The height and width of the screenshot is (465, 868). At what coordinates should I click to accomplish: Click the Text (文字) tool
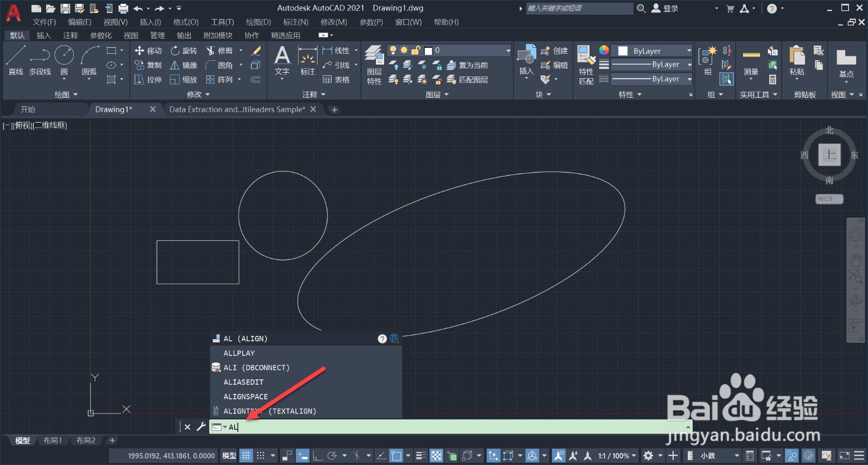[282, 60]
